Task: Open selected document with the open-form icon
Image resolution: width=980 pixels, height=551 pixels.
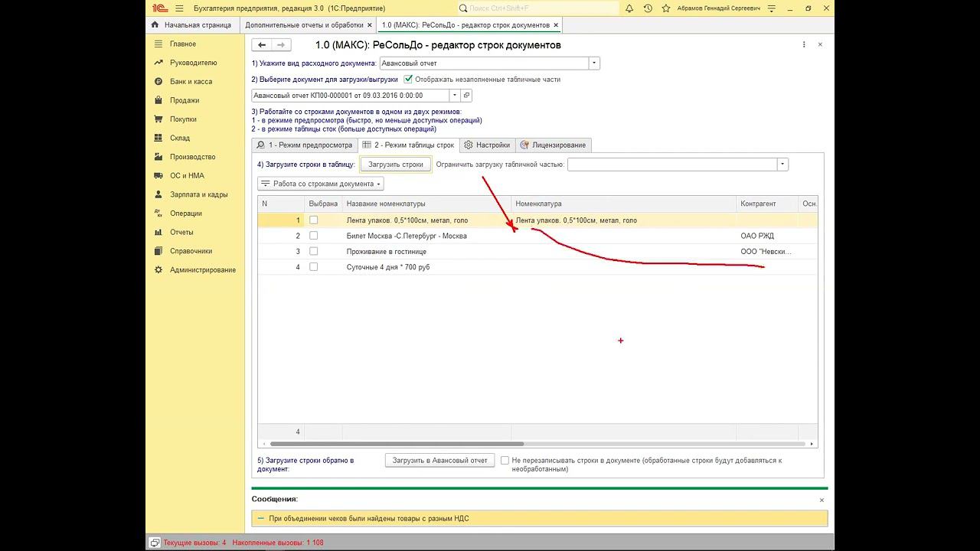Action: (x=467, y=96)
